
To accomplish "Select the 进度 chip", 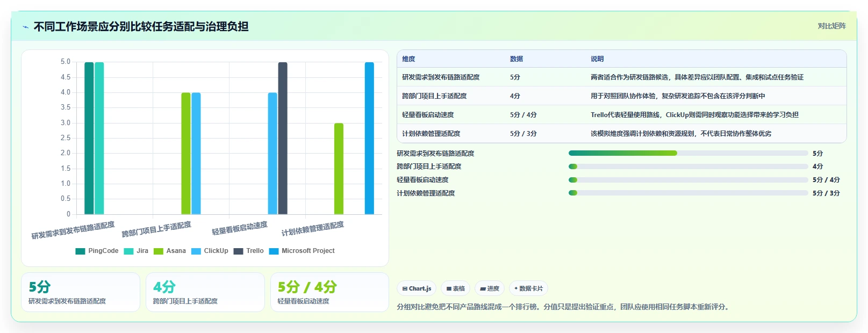I will click(x=490, y=288).
